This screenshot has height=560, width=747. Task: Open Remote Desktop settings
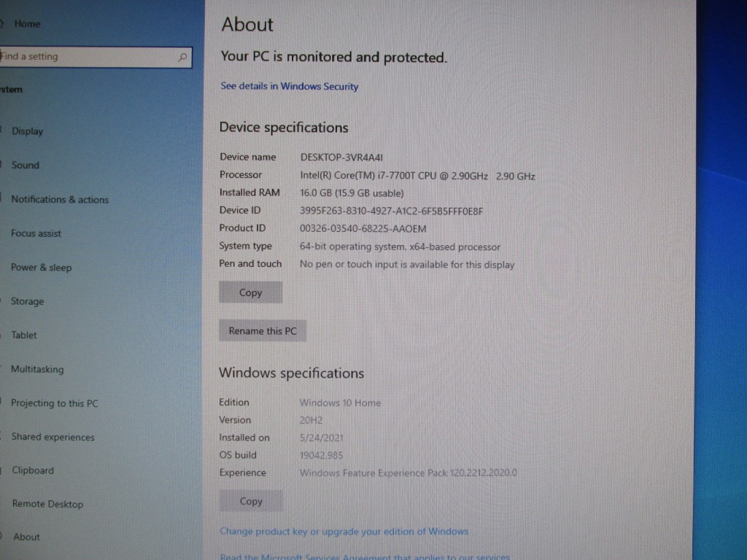pyautogui.click(x=47, y=504)
